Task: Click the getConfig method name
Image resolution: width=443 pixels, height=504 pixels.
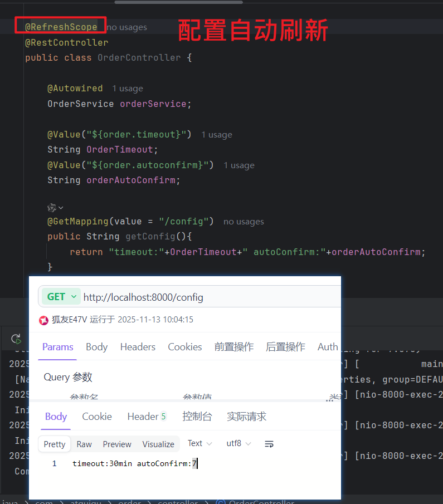Action: (x=150, y=236)
